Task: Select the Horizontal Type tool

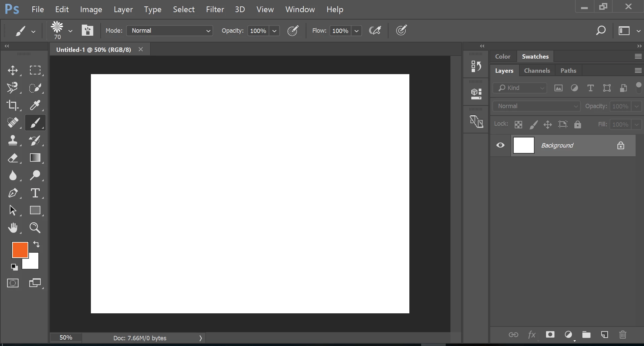Action: click(35, 193)
